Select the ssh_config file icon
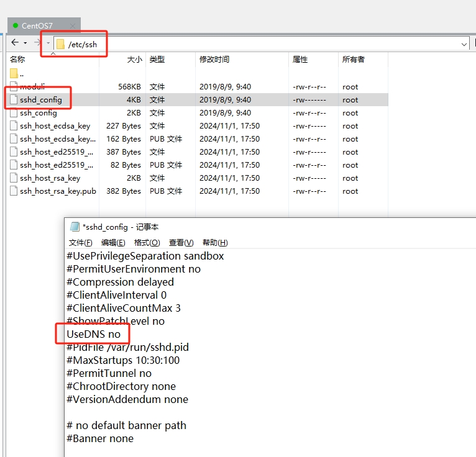This screenshot has width=476, height=457. tap(14, 112)
